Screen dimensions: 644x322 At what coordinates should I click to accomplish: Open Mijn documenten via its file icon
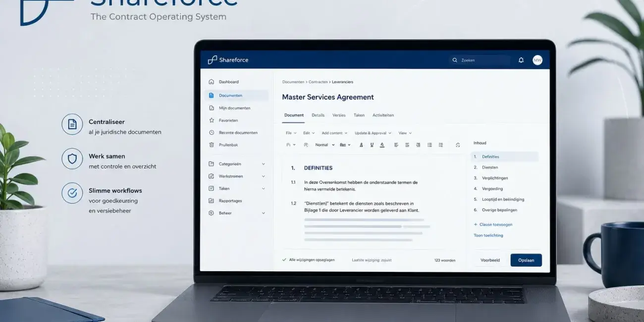pos(212,108)
